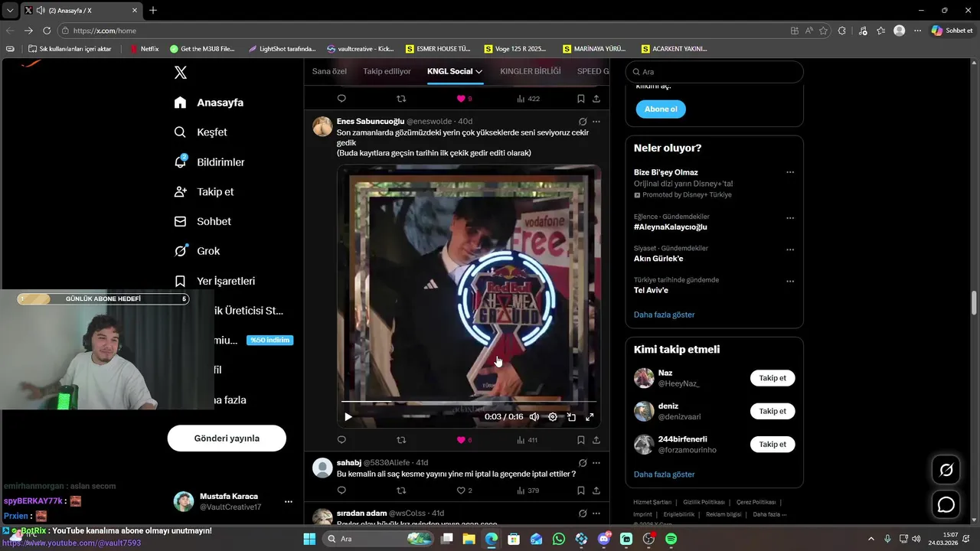The width and height of the screenshot is (980, 551).
Task: Open WhatsApp from the taskbar
Action: 559,539
